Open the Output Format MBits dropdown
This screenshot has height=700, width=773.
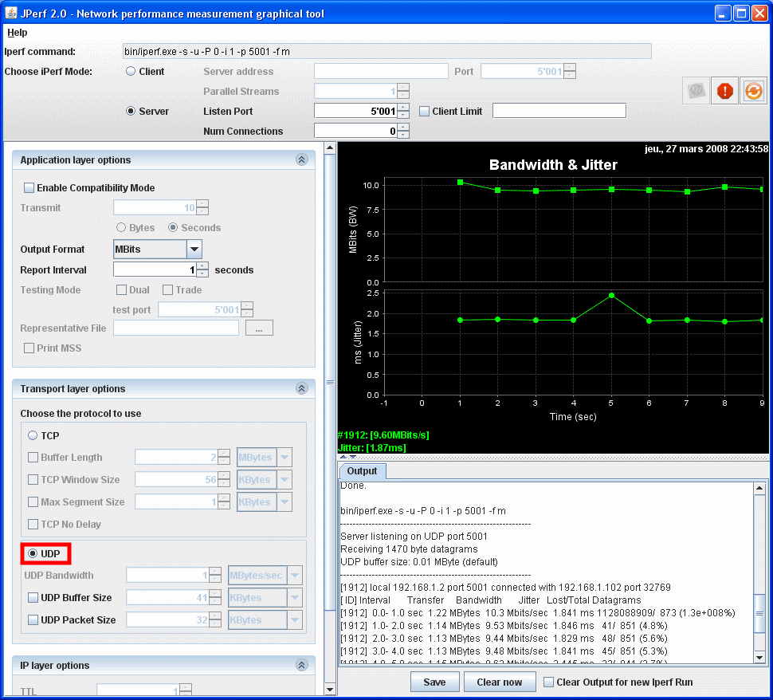click(194, 249)
